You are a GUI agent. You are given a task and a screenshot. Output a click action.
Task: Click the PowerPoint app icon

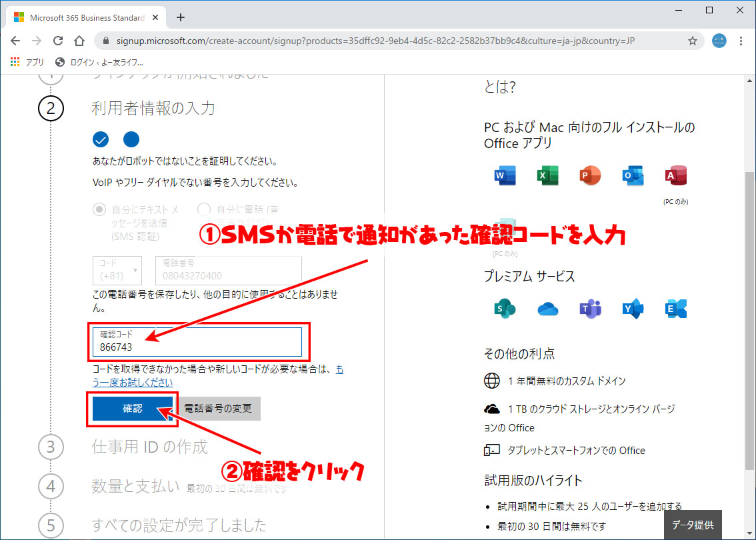point(590,175)
